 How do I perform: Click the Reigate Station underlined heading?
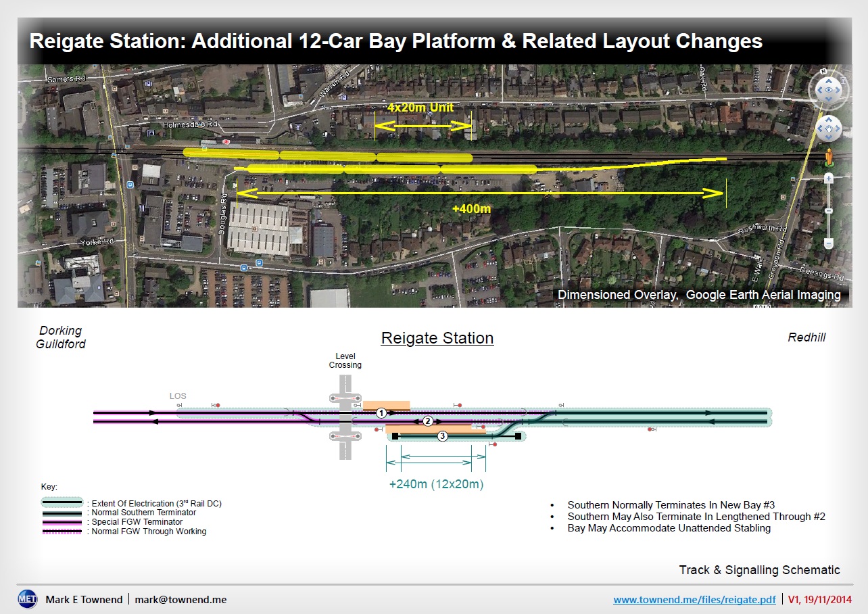point(437,338)
